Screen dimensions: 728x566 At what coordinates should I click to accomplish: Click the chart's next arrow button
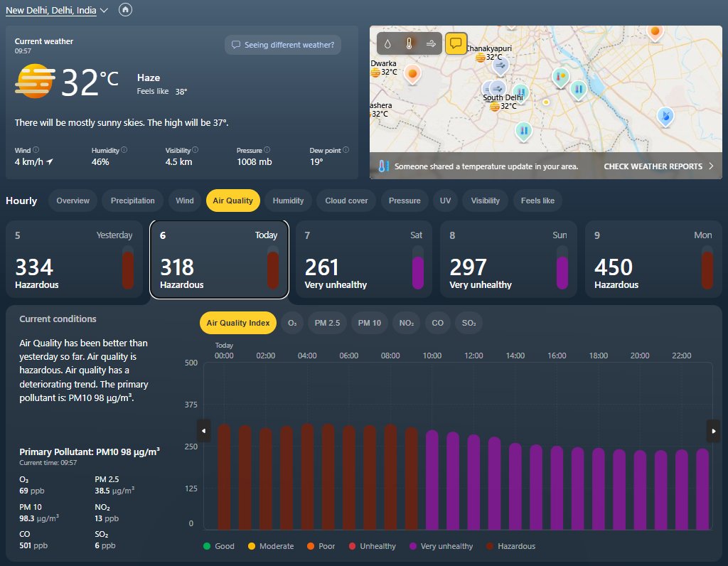tap(714, 431)
